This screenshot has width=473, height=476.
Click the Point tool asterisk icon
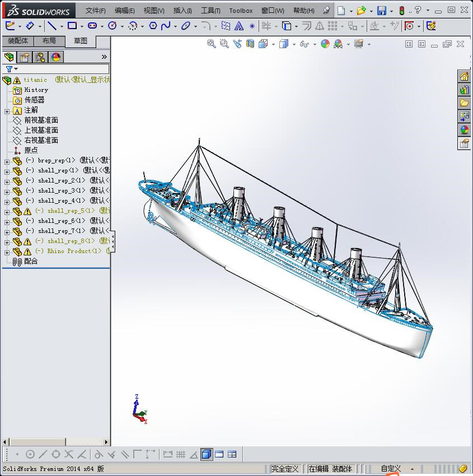tap(252, 26)
